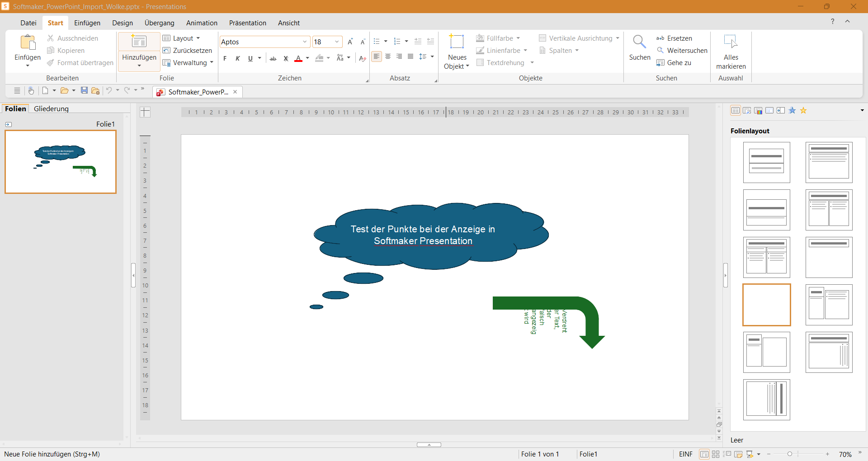Click the clear formatting eraser icon
Viewport: 868px width, 461px height.
tap(363, 58)
